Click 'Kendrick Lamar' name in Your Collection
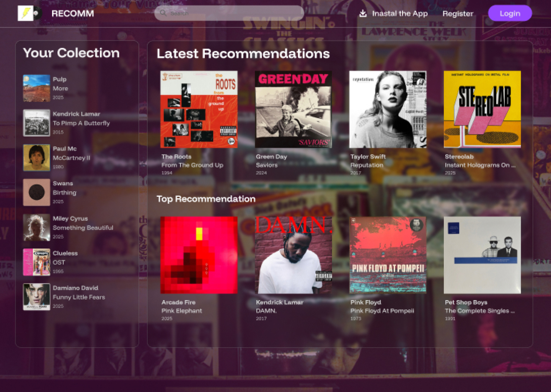Viewport: 551px width, 392px height. tap(77, 114)
